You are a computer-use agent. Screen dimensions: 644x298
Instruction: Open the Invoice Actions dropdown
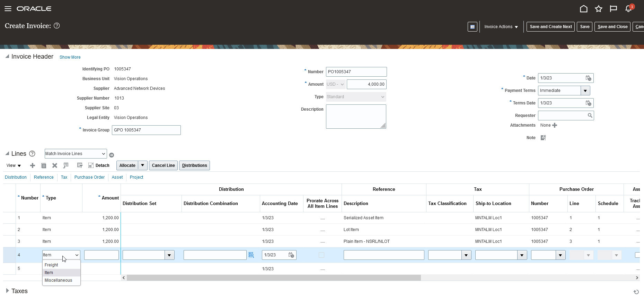tap(501, 27)
